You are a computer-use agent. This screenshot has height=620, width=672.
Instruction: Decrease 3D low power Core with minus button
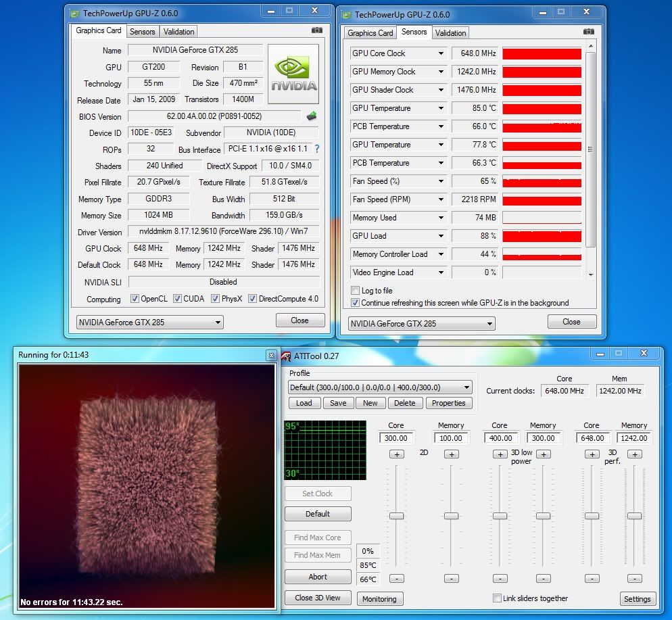click(500, 579)
